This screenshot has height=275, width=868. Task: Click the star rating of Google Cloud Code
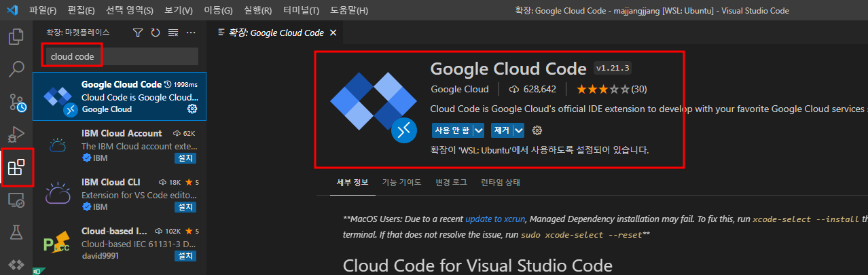[x=603, y=89]
